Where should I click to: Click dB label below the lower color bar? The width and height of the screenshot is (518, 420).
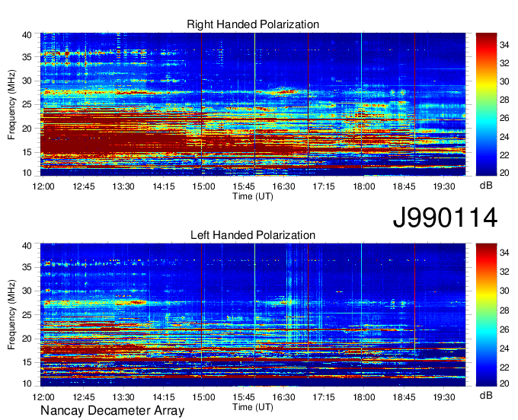tap(486, 395)
